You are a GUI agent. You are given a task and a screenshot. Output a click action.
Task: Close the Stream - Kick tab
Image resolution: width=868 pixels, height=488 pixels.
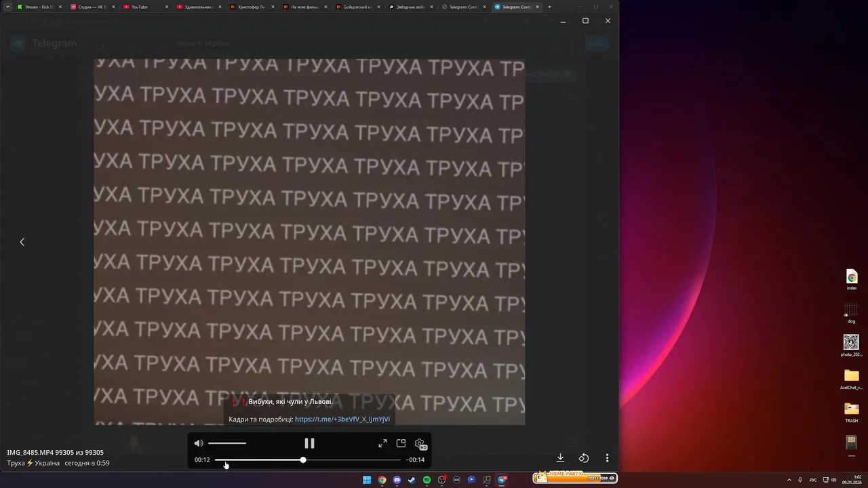pyautogui.click(x=60, y=7)
